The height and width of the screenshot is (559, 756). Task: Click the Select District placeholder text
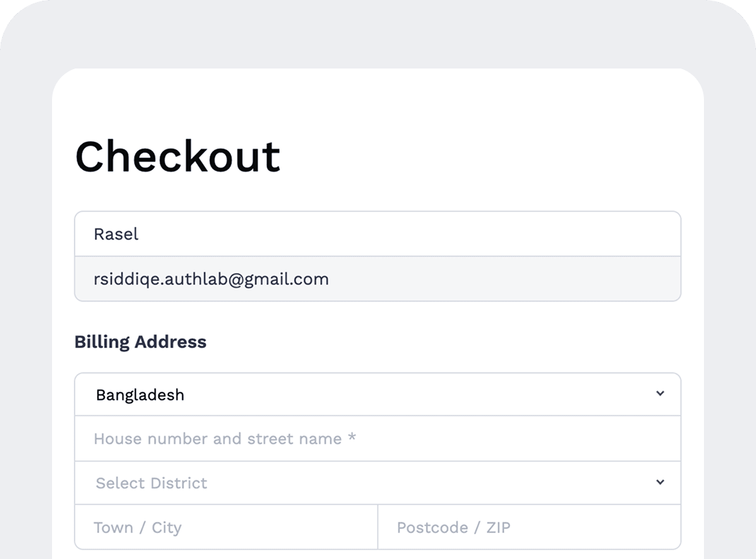151,483
